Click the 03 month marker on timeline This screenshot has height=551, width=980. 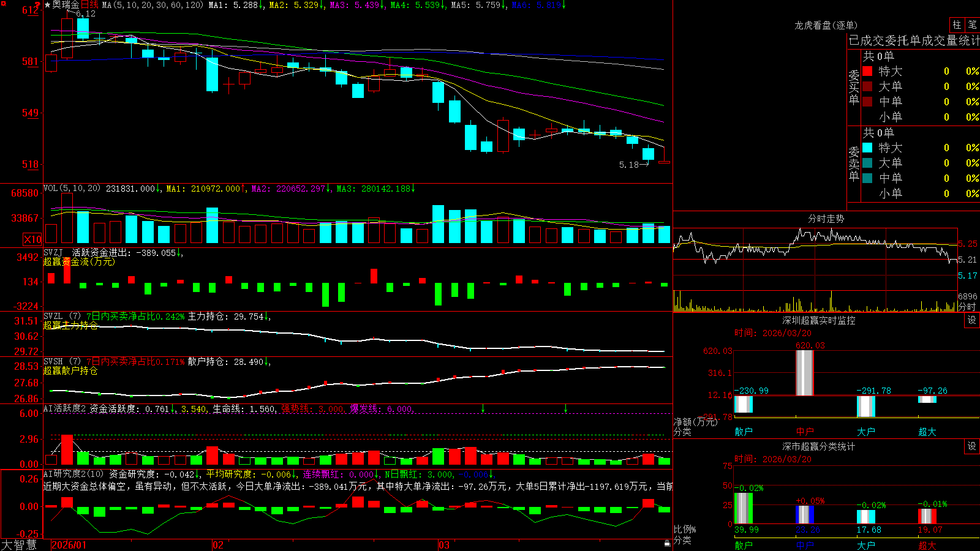click(444, 545)
